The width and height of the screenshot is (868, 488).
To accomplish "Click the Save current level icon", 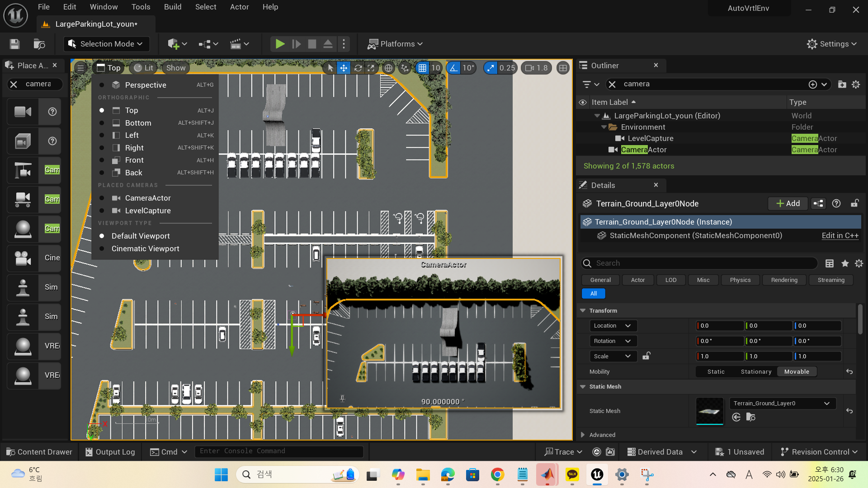I will pyautogui.click(x=14, y=44).
